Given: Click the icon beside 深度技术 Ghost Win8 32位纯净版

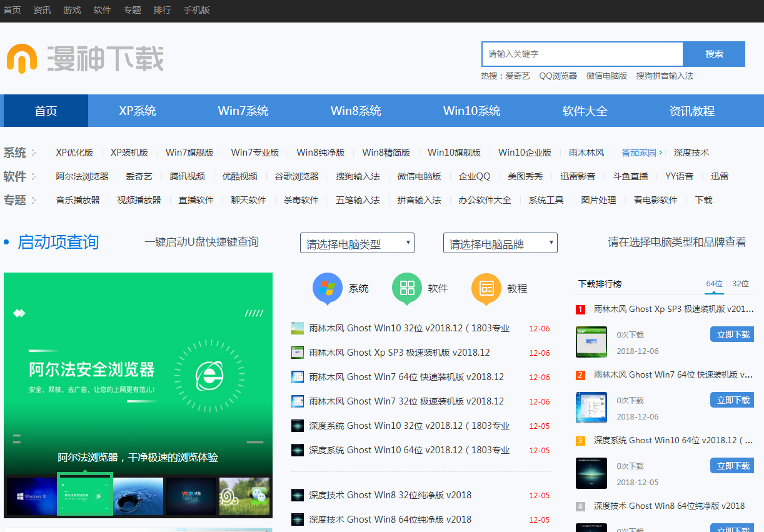Looking at the screenshot, I should coord(298,495).
